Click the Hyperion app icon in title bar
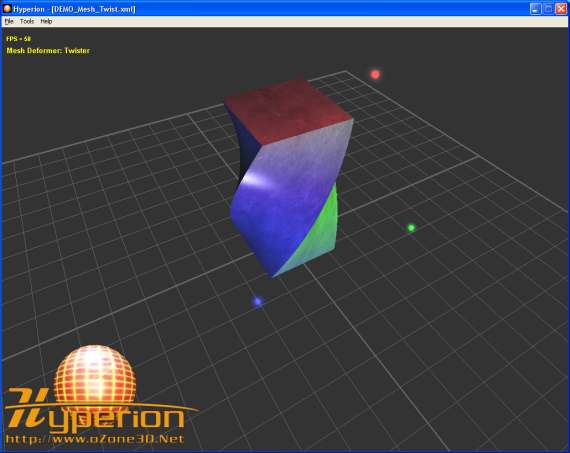 click(7, 8)
